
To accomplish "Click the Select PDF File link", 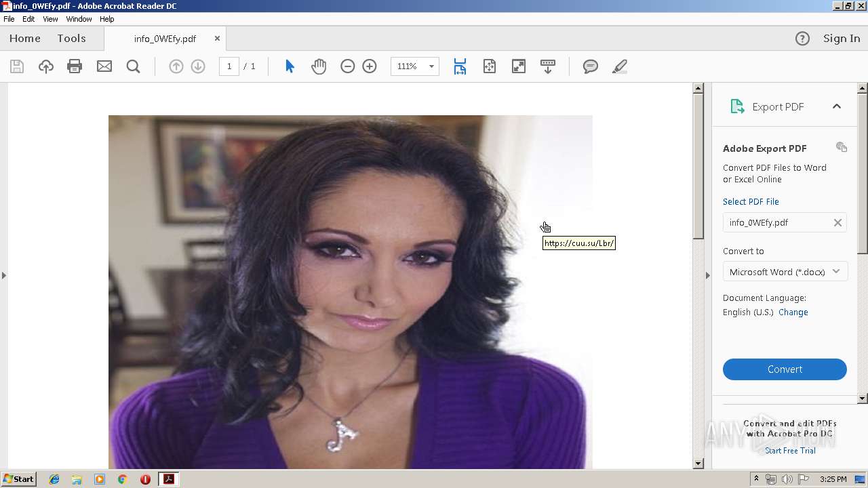I will pyautogui.click(x=751, y=202).
